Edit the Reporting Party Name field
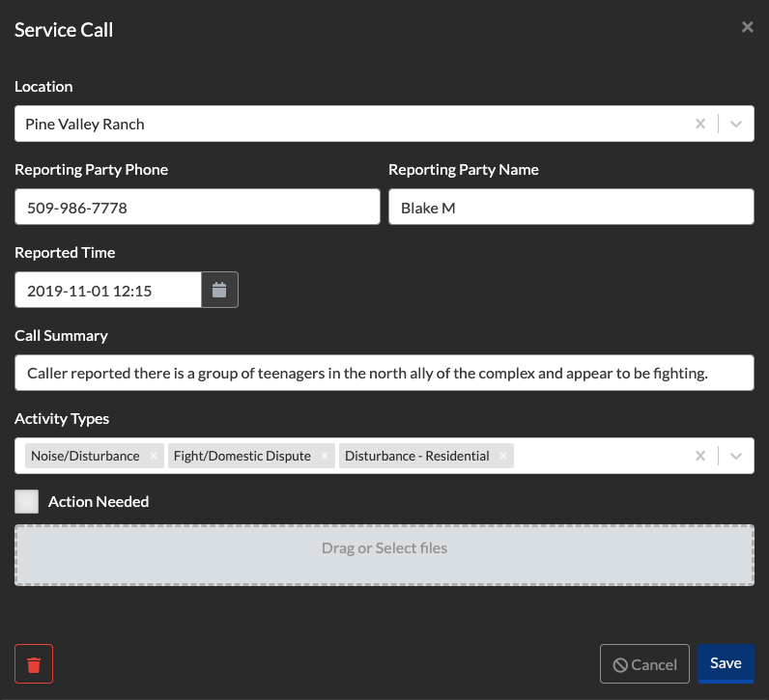 (571, 207)
